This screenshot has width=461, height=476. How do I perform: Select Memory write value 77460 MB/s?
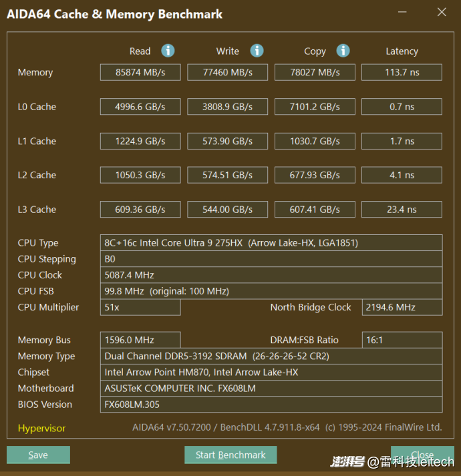click(x=228, y=72)
